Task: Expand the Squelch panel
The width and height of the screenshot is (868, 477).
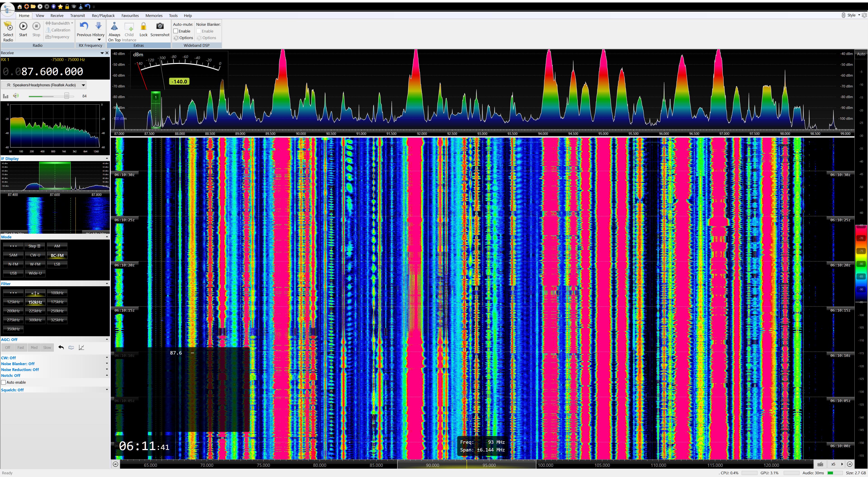Action: coord(107,390)
